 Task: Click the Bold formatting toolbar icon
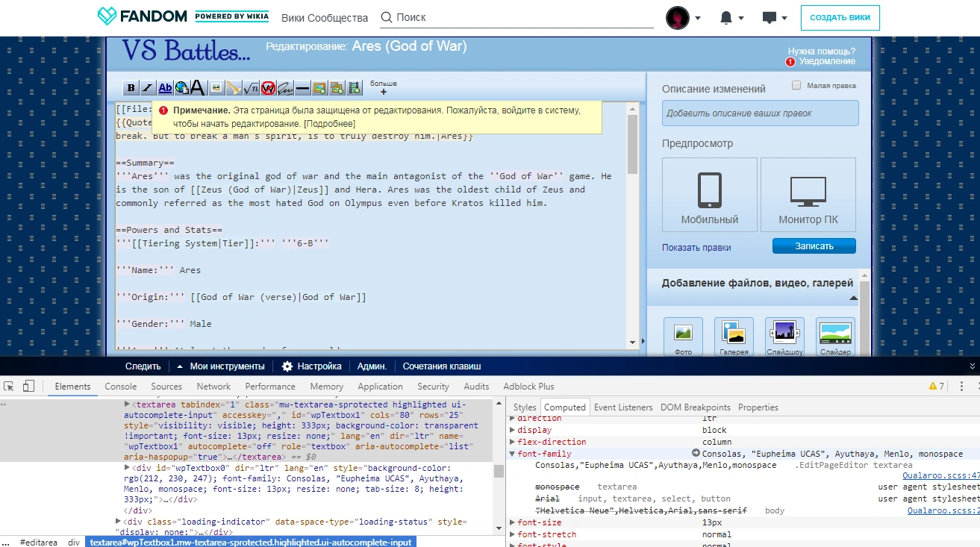click(131, 88)
